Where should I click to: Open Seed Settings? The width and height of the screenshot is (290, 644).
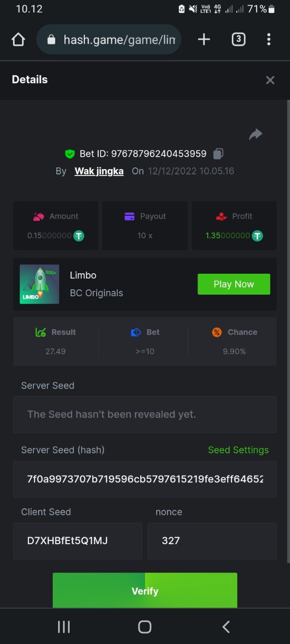pyautogui.click(x=238, y=450)
